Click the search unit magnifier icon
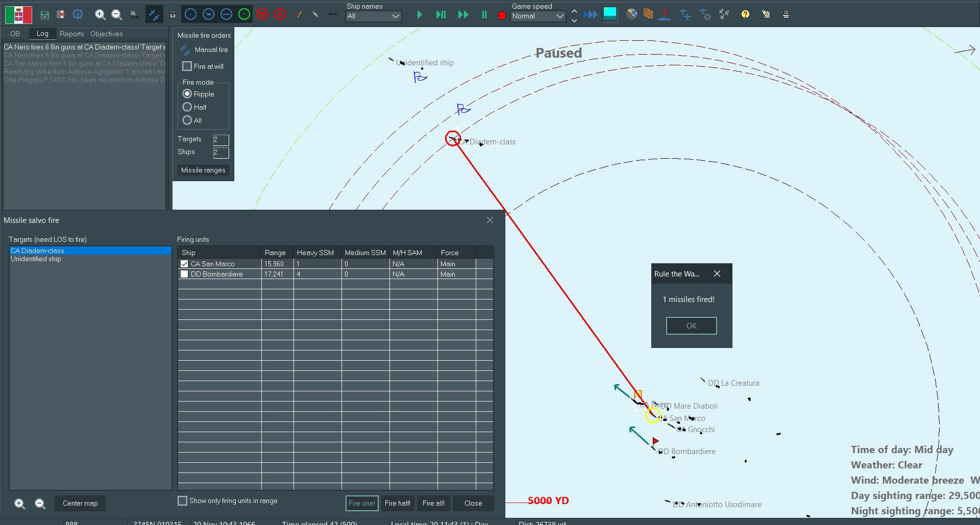The image size is (980, 525). click(134, 15)
